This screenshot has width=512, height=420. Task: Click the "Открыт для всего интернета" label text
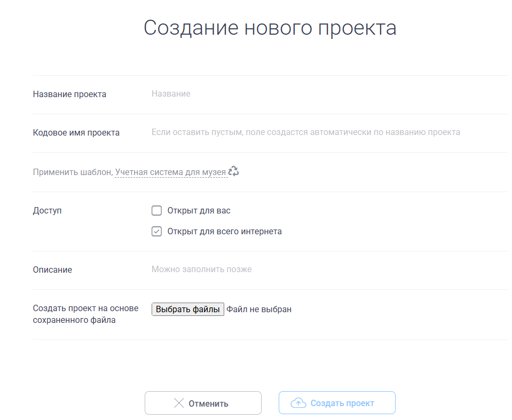[x=224, y=232]
